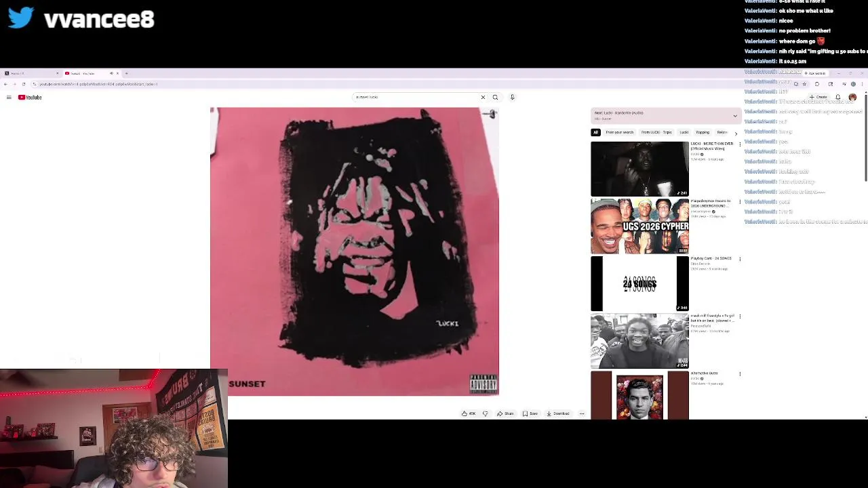868x488 pixels.
Task: Open options for LUCKI MORE THAN EVER
Action: 740,144
